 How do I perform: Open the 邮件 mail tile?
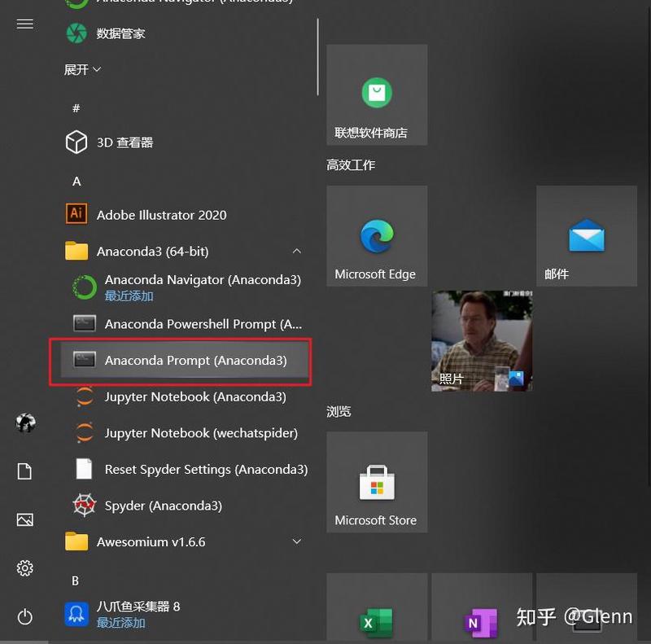(x=587, y=236)
